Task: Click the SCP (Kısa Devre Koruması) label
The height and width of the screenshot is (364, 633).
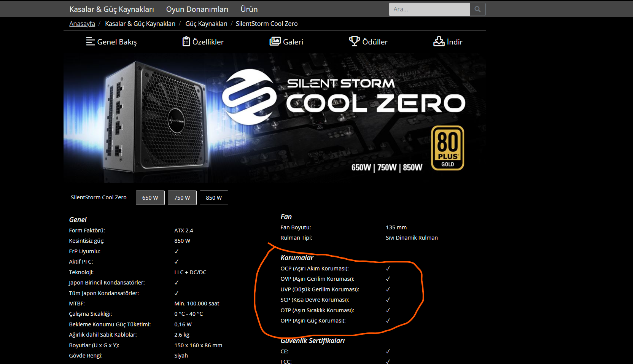Action: click(315, 300)
